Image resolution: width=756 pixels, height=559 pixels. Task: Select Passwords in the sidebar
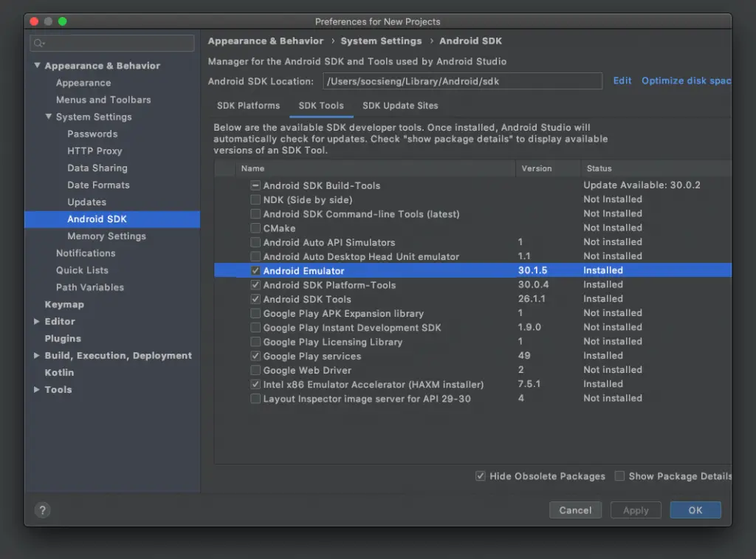tap(92, 134)
